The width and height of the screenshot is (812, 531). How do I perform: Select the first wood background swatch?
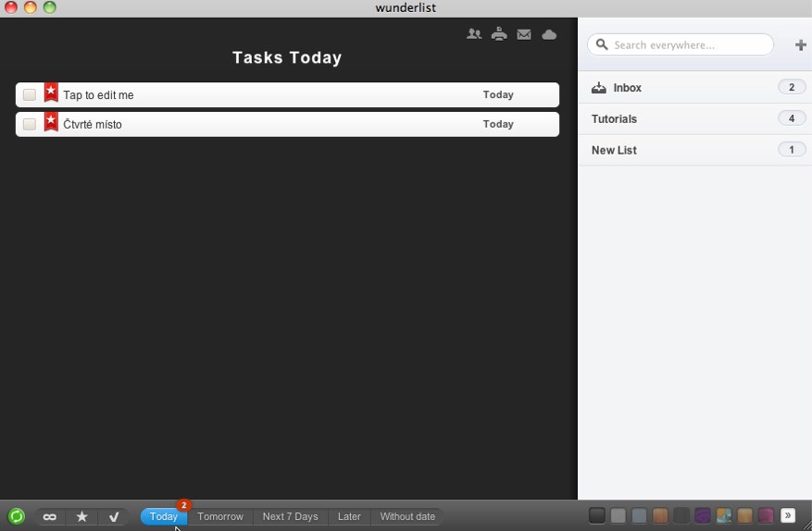[660, 515]
